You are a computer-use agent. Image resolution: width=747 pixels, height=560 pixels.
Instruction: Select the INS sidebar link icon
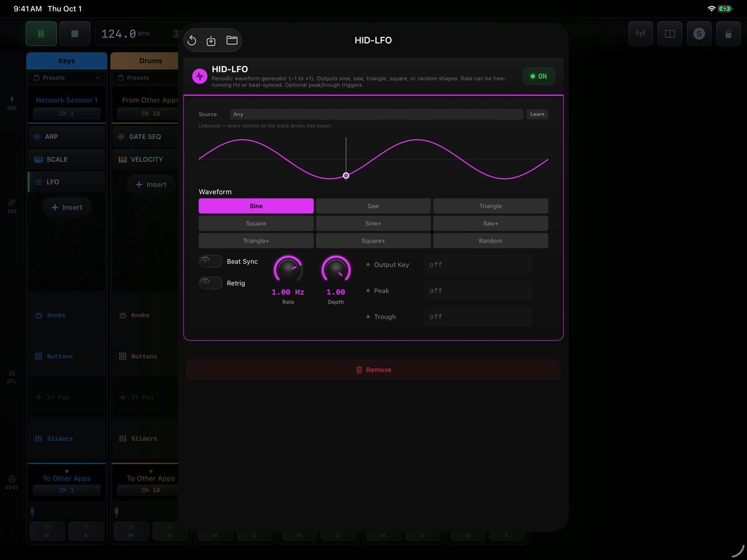pyautogui.click(x=12, y=206)
